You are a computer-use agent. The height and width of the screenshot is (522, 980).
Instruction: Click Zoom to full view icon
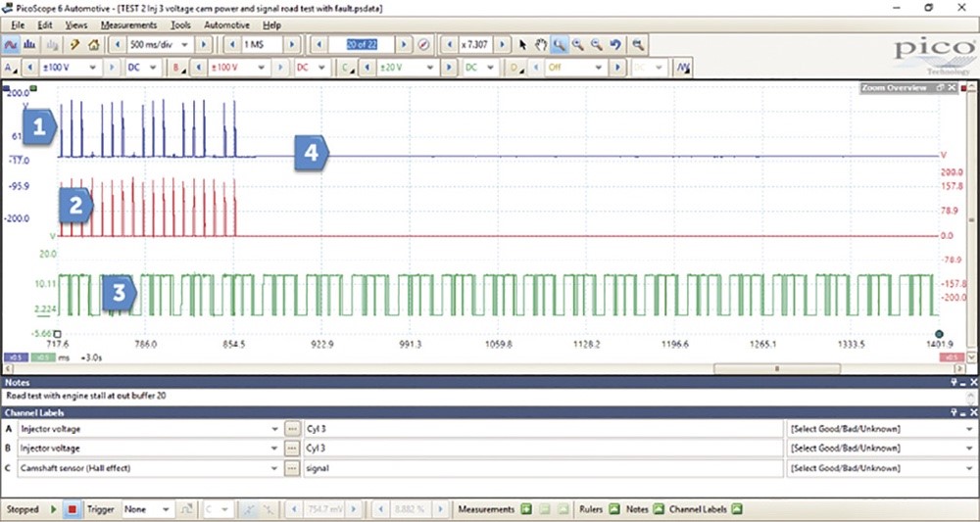pyautogui.click(x=638, y=45)
